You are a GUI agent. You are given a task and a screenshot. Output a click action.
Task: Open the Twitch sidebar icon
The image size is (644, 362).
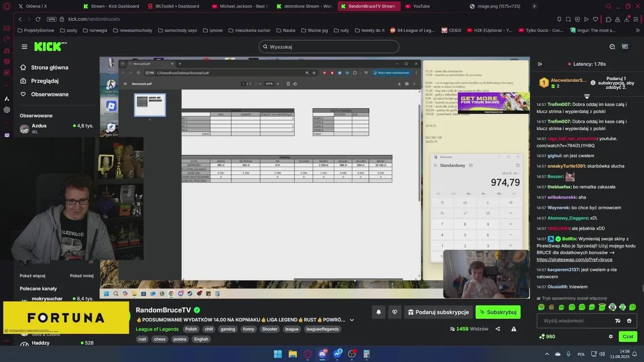(7, 135)
